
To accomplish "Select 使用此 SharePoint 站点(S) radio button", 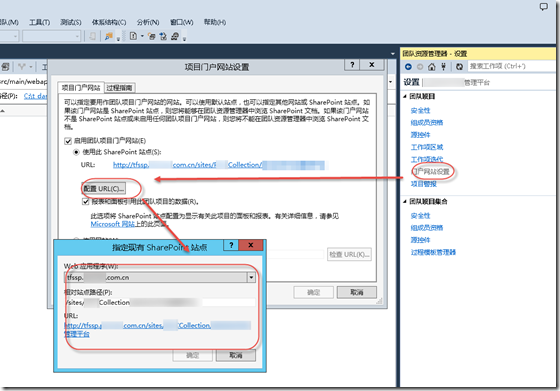I will pyautogui.click(x=76, y=152).
